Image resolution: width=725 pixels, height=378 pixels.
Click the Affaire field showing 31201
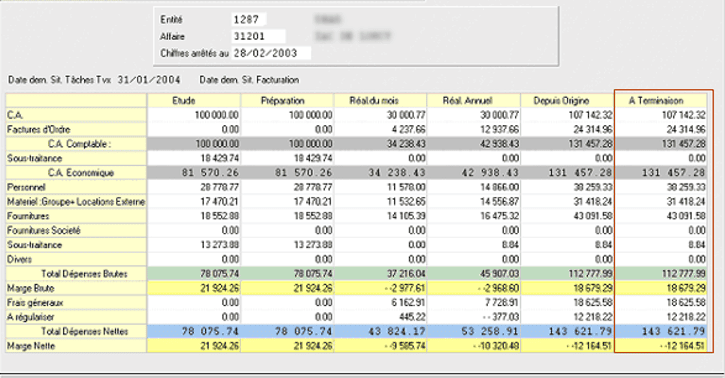(258, 36)
